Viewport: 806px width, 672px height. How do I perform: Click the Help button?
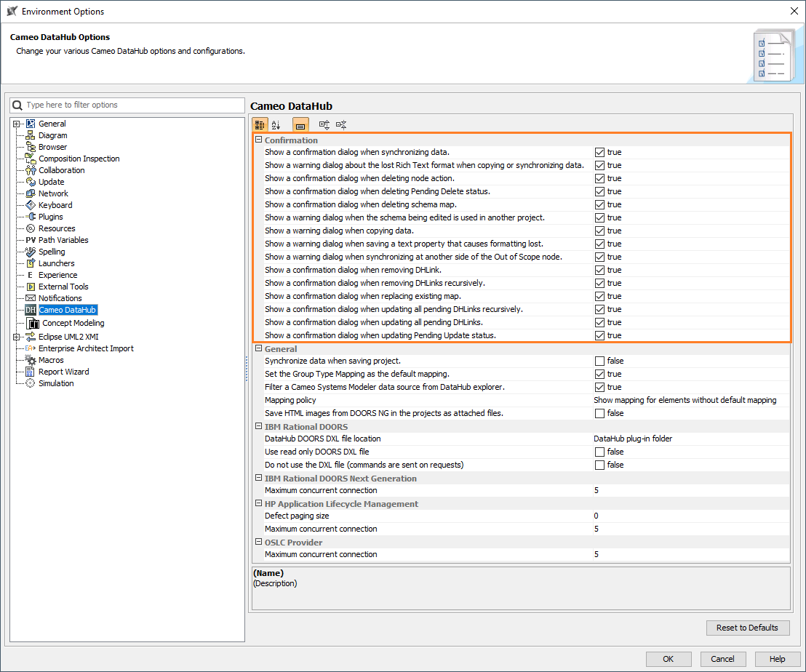(x=777, y=659)
